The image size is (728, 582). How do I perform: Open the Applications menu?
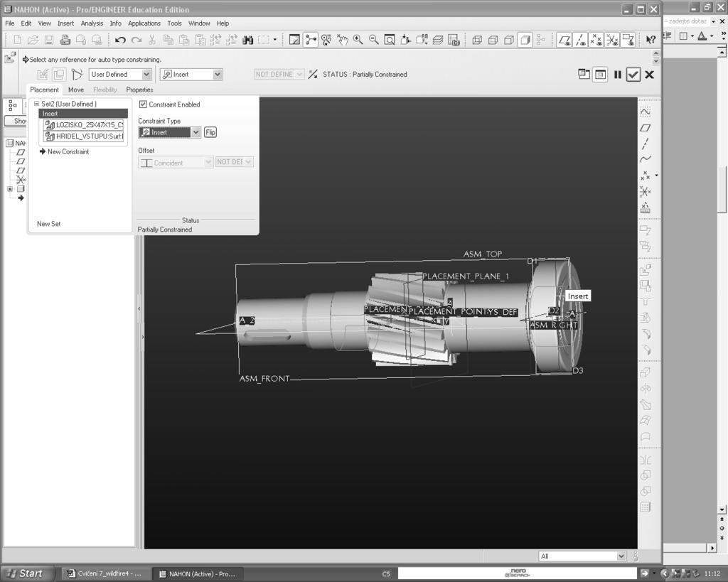[144, 23]
